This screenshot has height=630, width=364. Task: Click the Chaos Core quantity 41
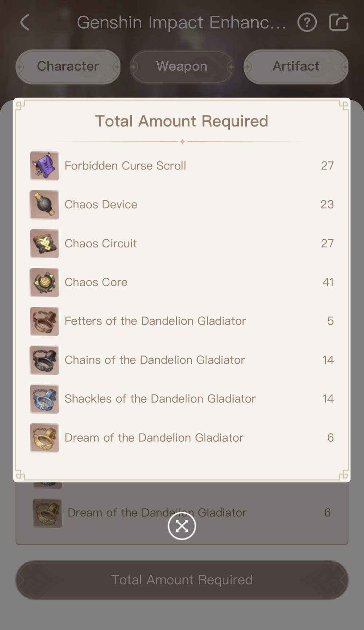(x=328, y=282)
